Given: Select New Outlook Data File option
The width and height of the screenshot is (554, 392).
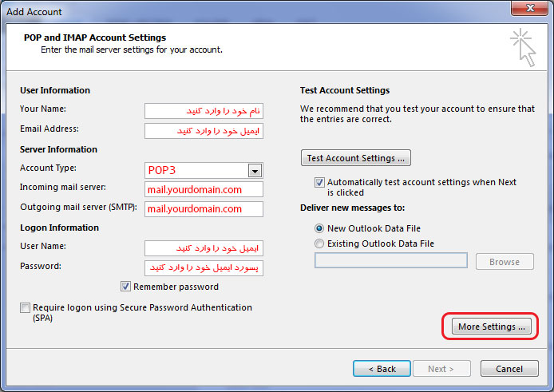Looking at the screenshot, I should [x=319, y=228].
